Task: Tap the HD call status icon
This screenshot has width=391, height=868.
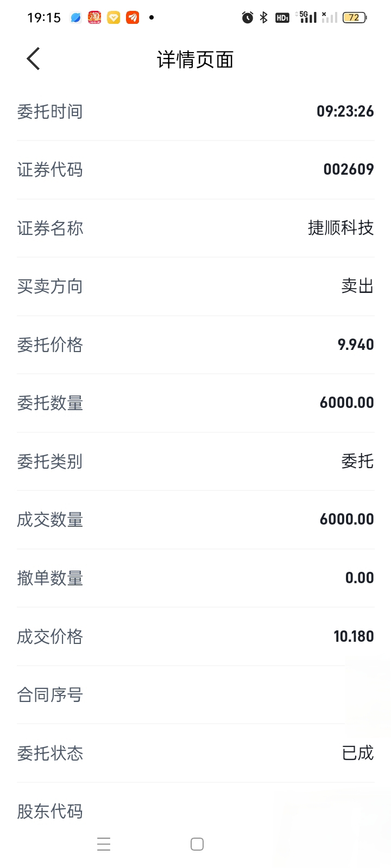Action: tap(282, 18)
